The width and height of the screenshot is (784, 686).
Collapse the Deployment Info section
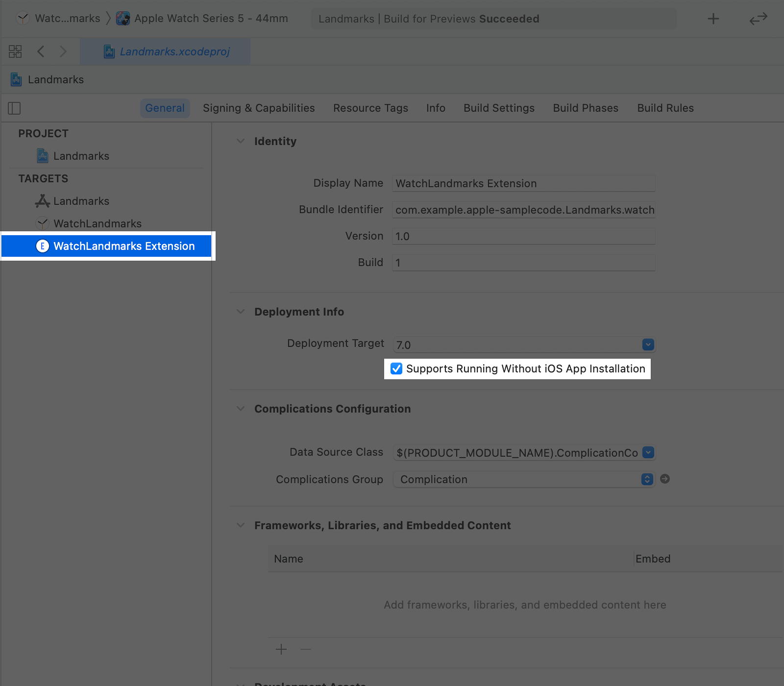(241, 312)
